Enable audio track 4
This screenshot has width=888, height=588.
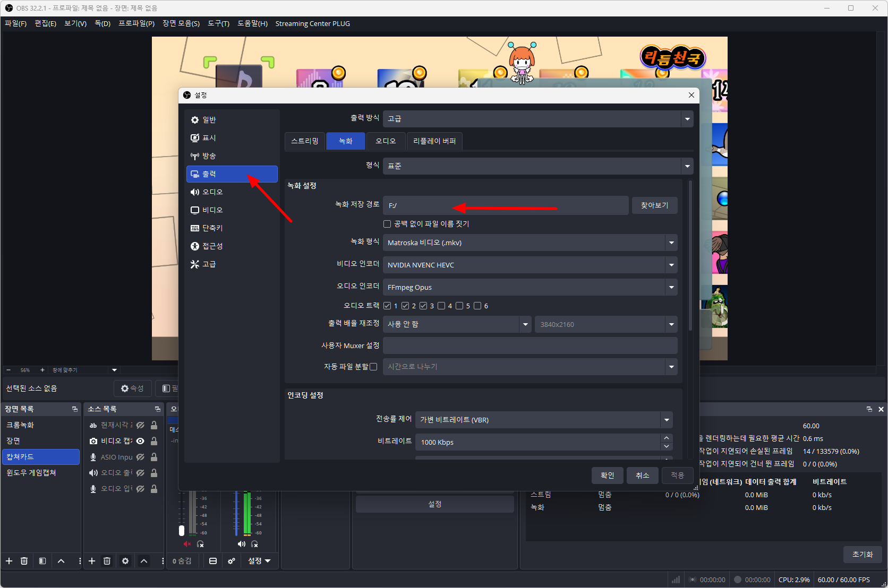[441, 306]
